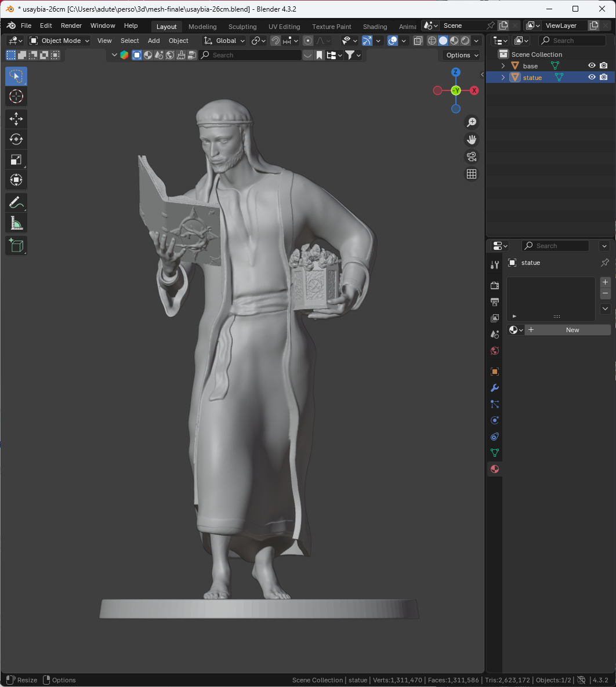616x687 pixels.
Task: Toggle the viewport gizmo display
Action: [367, 41]
